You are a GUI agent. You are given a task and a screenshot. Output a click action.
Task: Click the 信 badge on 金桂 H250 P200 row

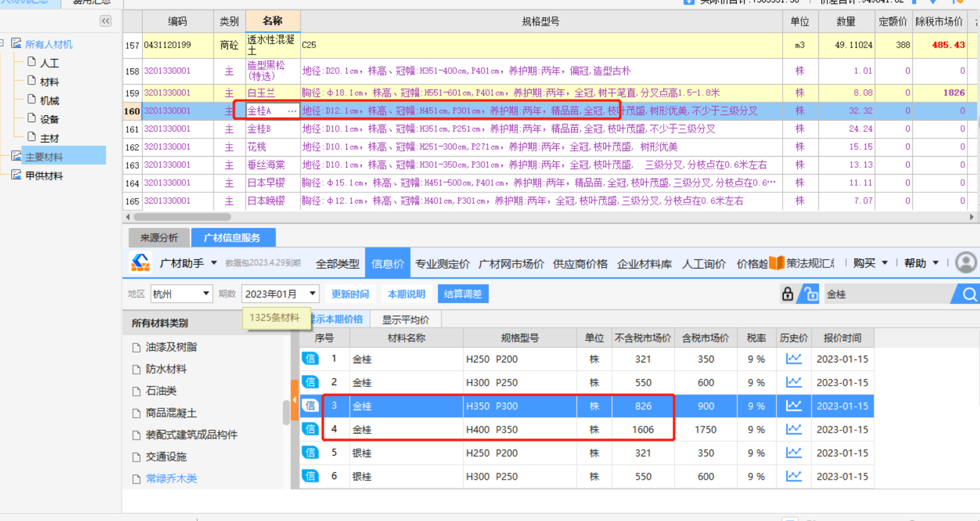[x=311, y=359]
